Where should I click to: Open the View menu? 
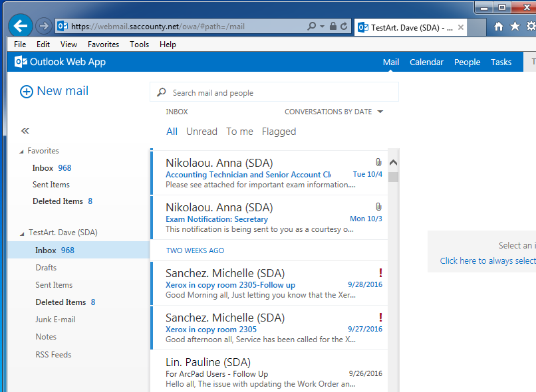tap(68, 45)
